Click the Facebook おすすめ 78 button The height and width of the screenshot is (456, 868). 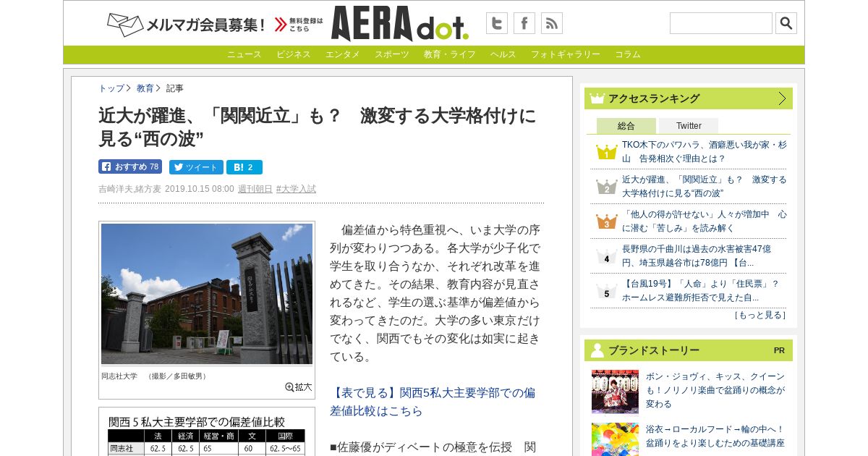coord(130,166)
